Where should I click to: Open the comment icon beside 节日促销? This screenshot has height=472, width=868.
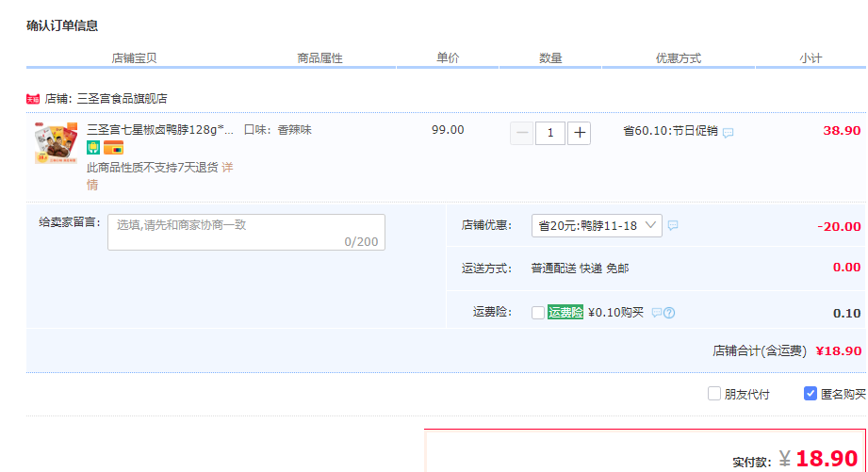[728, 132]
